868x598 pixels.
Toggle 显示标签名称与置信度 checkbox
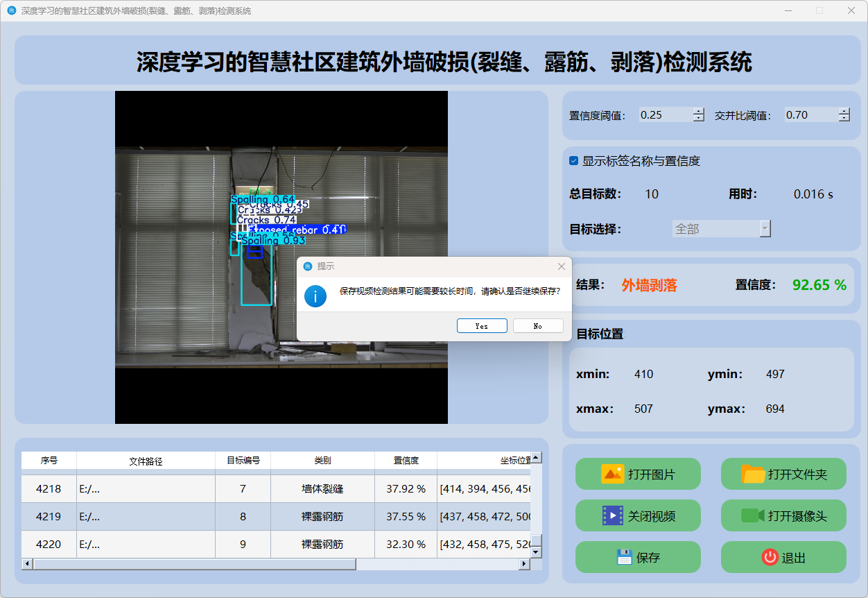click(x=574, y=161)
